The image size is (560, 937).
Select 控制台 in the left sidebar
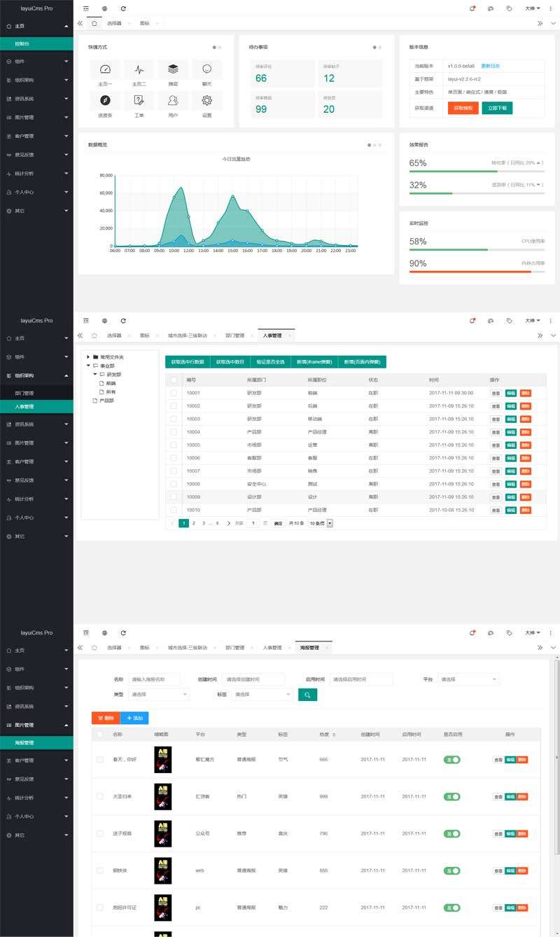[36, 43]
